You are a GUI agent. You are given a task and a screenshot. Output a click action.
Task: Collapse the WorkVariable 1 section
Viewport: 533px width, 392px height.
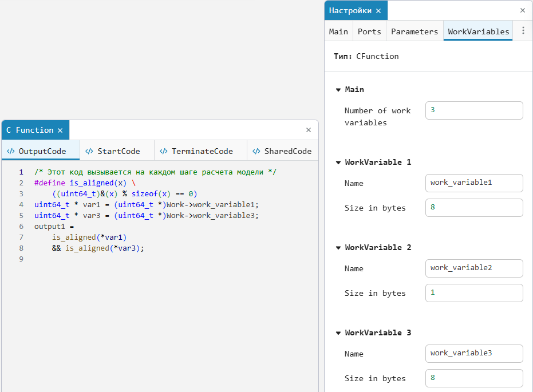click(x=338, y=163)
